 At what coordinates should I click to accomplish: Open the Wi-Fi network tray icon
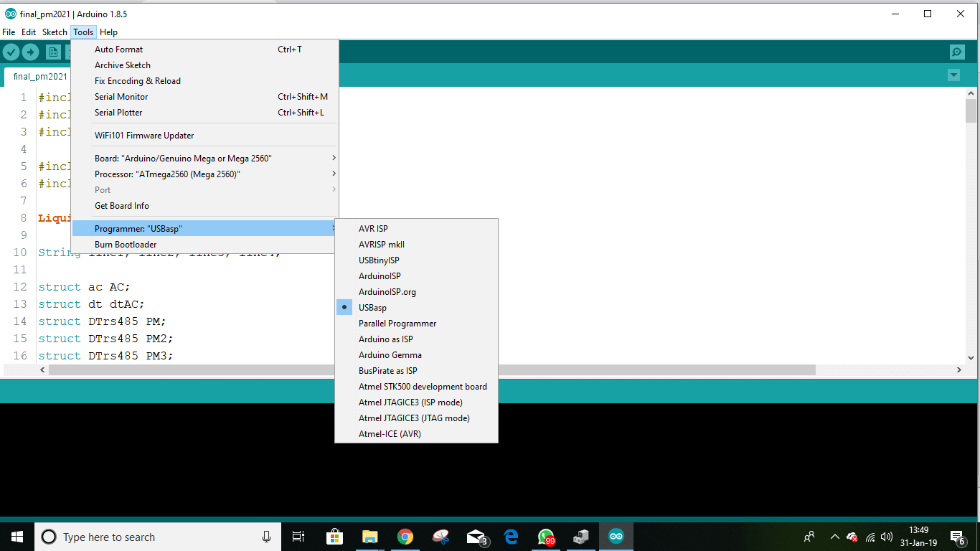pyautogui.click(x=870, y=537)
